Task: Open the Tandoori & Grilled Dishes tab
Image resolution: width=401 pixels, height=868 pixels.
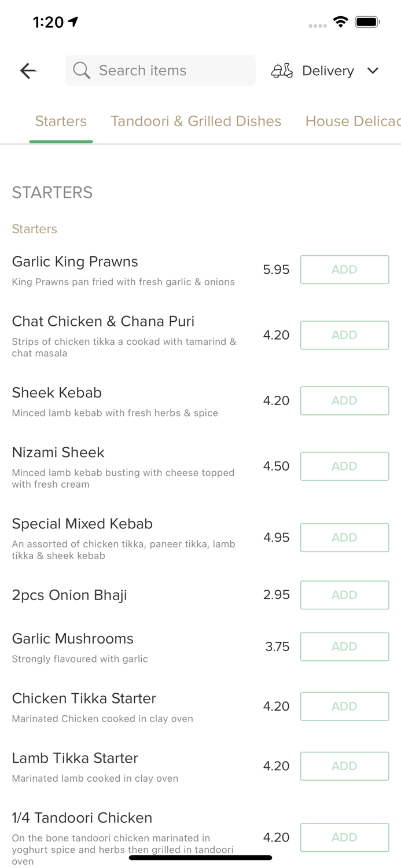Action: (196, 121)
